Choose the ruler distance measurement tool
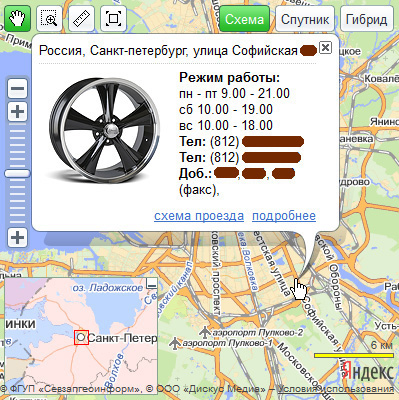Viewport: 399px width, 400px height. click(x=81, y=19)
